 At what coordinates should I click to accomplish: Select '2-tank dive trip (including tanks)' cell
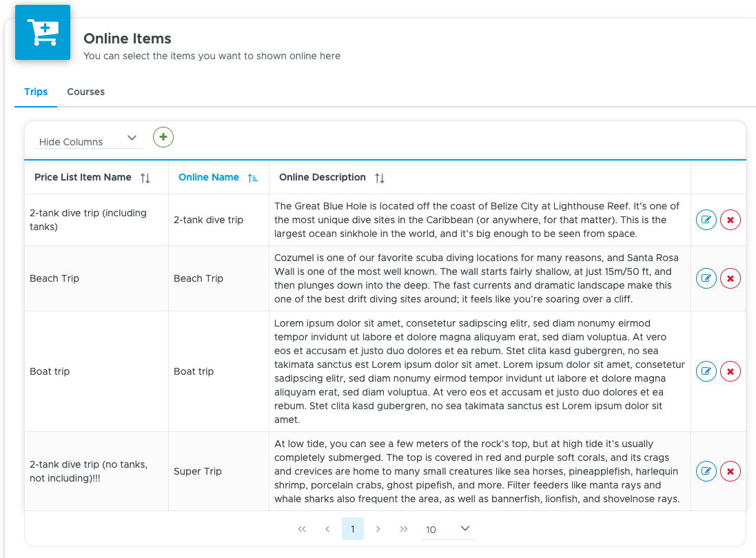pos(96,220)
